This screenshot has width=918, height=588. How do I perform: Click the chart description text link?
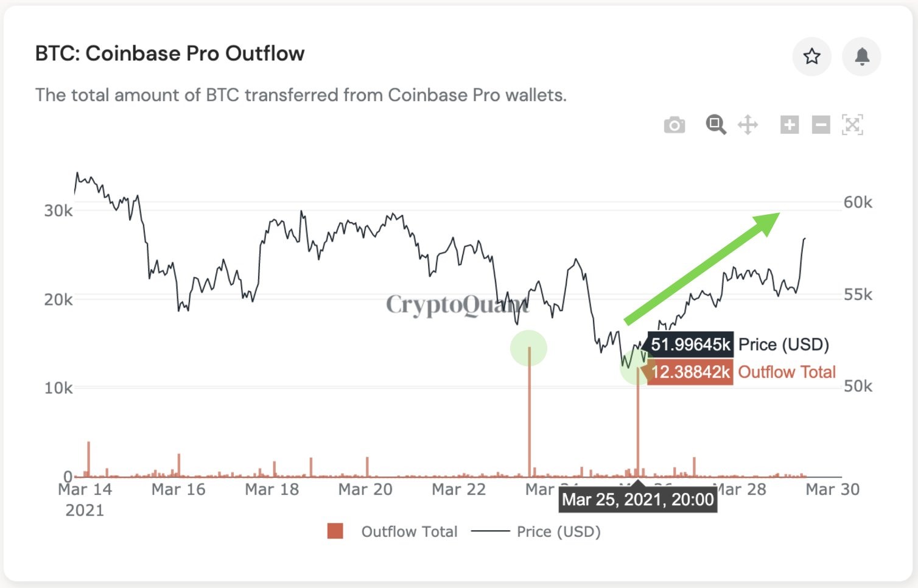click(301, 95)
